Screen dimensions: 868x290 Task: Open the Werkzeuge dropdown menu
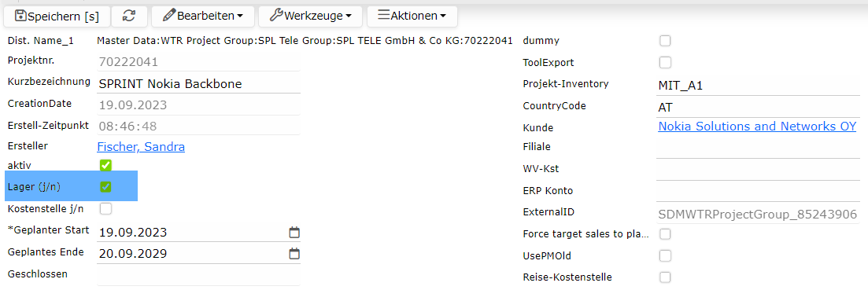click(310, 17)
